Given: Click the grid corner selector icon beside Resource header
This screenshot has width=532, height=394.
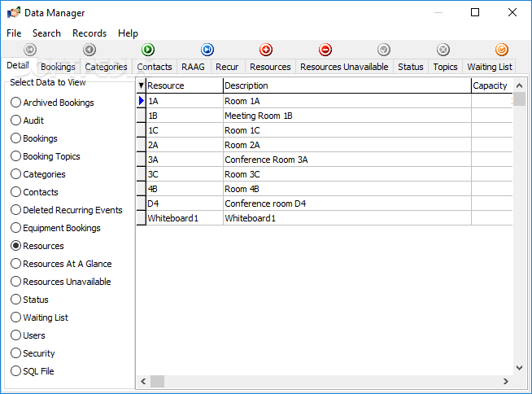Looking at the screenshot, I should (142, 85).
